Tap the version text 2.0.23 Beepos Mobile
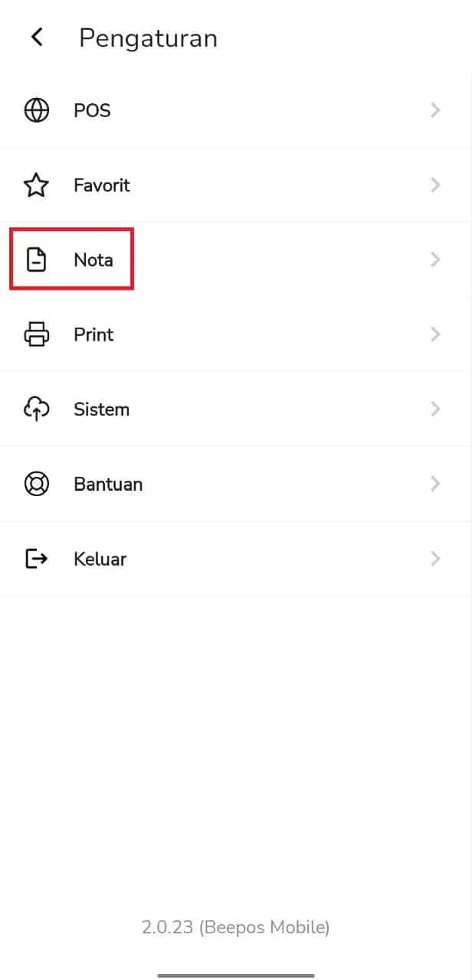 pos(236,928)
